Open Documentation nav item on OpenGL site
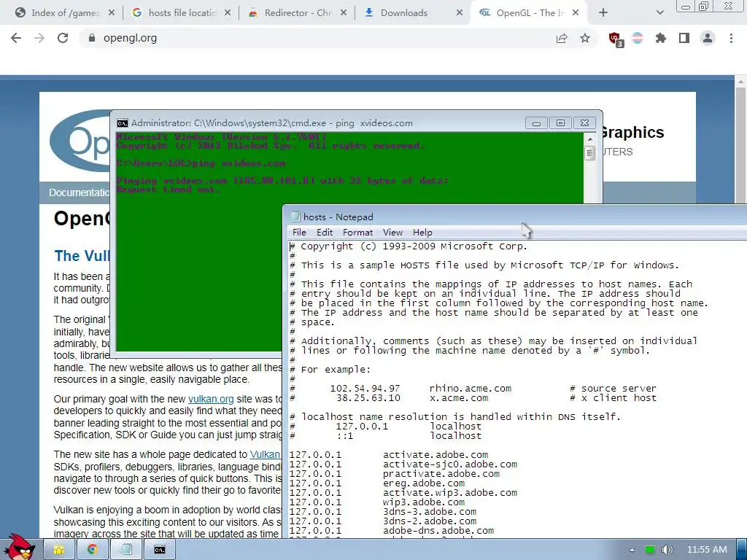This screenshot has height=560, width=747. [x=79, y=192]
